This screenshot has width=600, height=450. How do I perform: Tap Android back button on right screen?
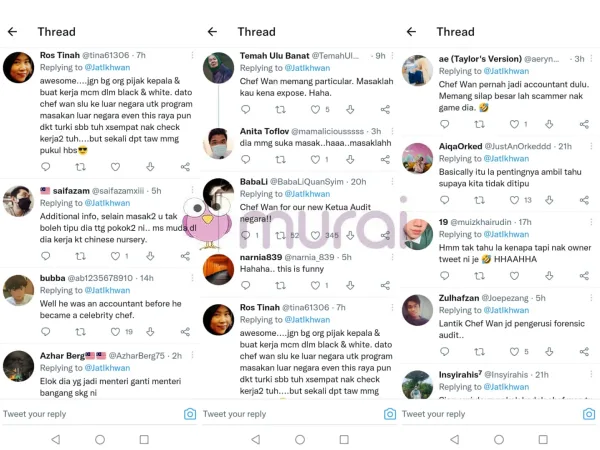(x=455, y=439)
